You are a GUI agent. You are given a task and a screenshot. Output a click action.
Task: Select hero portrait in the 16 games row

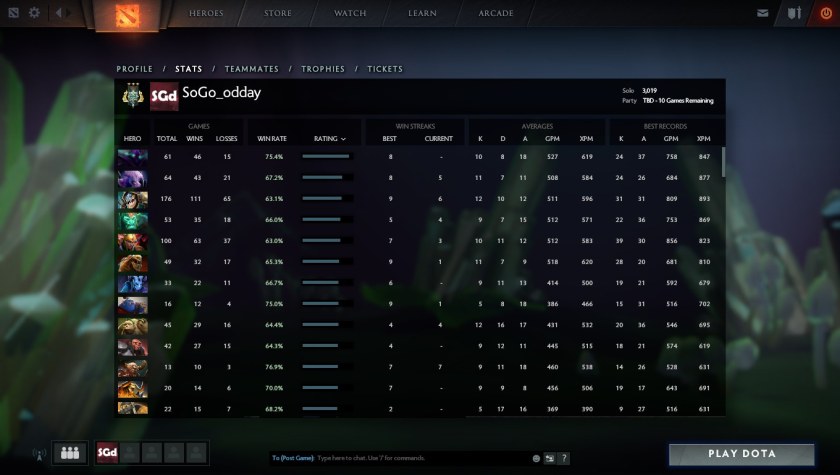132,304
